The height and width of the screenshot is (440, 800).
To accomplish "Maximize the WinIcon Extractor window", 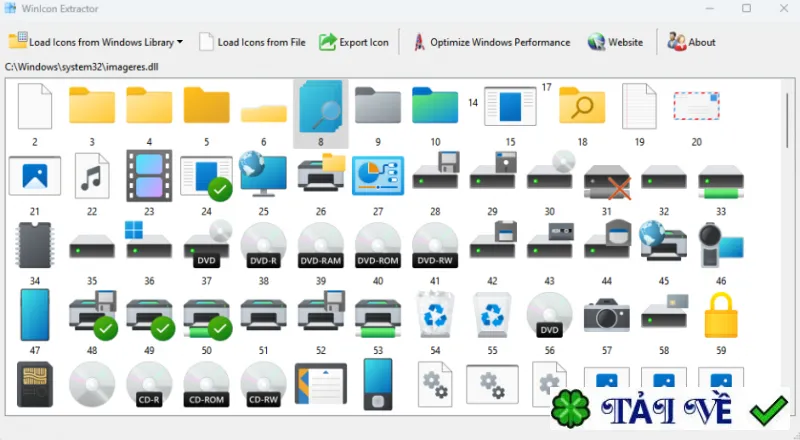I will pos(746,8).
